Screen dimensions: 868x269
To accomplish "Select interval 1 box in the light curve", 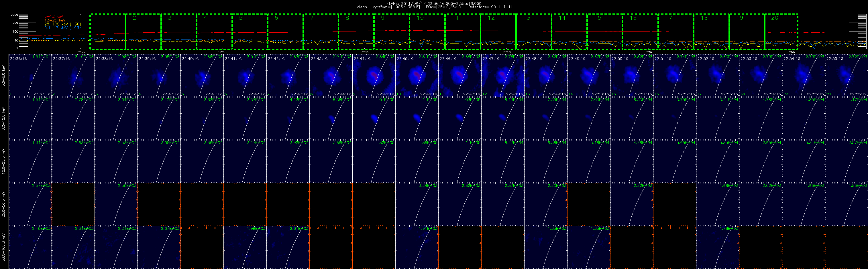I will coord(108,31).
